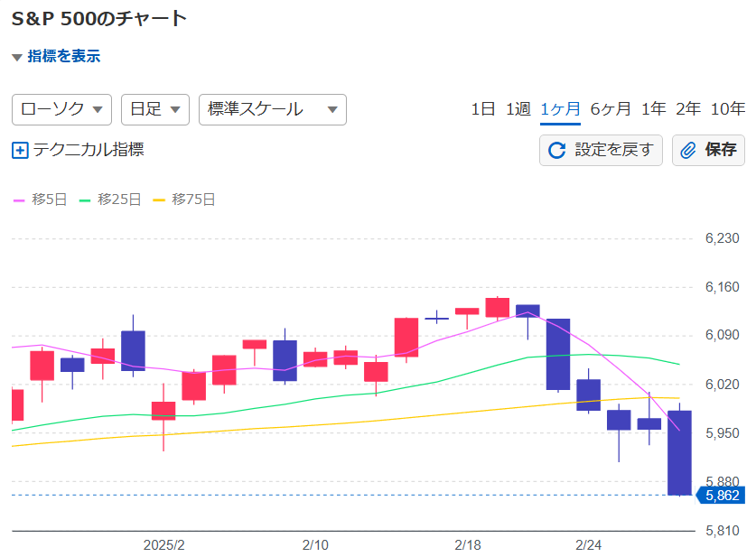The width and height of the screenshot is (756, 557).
Task: Click the 2/18 date axis label
Action: [468, 545]
